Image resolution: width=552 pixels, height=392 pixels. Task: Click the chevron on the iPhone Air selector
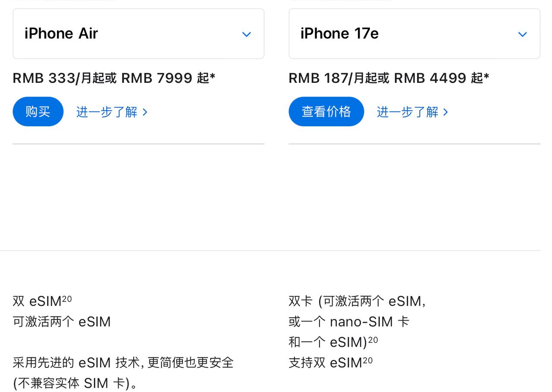[246, 34]
